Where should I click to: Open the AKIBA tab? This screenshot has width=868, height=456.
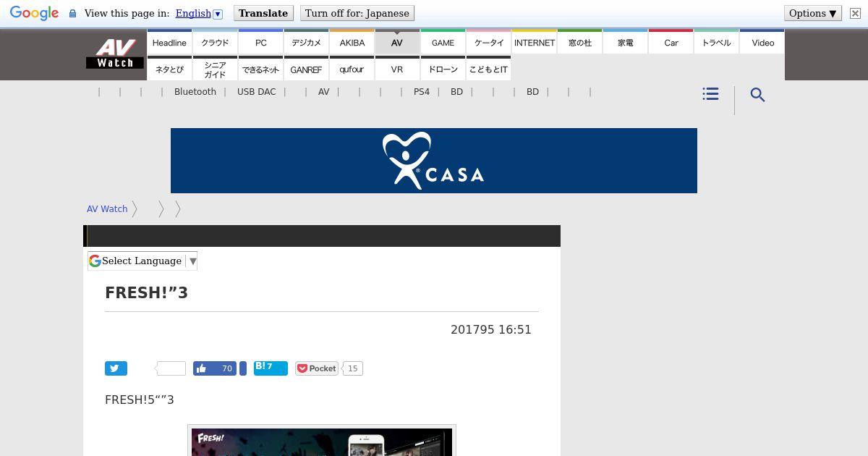point(352,42)
